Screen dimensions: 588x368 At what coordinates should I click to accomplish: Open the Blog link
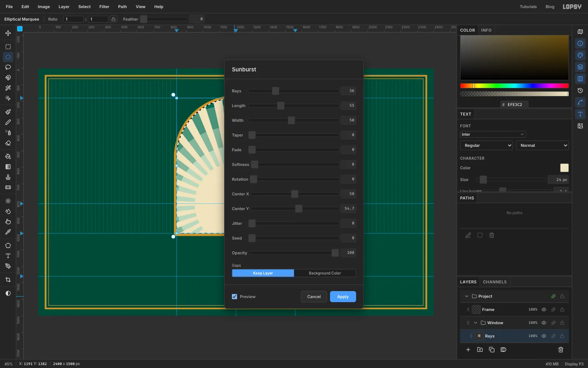pos(550,7)
